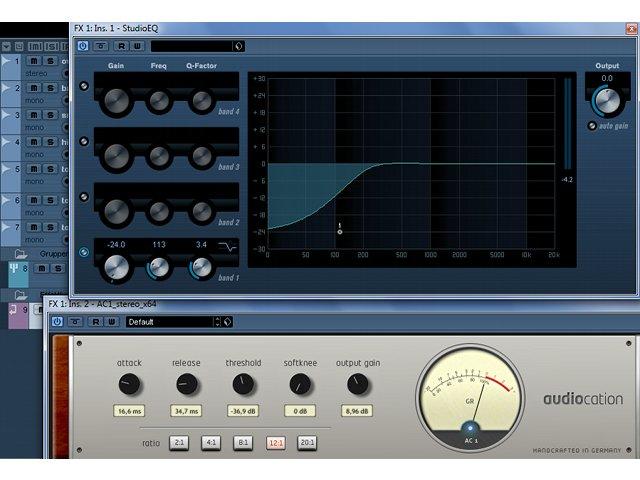This screenshot has height=480, width=640.
Task: Click band 4 Q-Factor knob
Action: (202, 101)
